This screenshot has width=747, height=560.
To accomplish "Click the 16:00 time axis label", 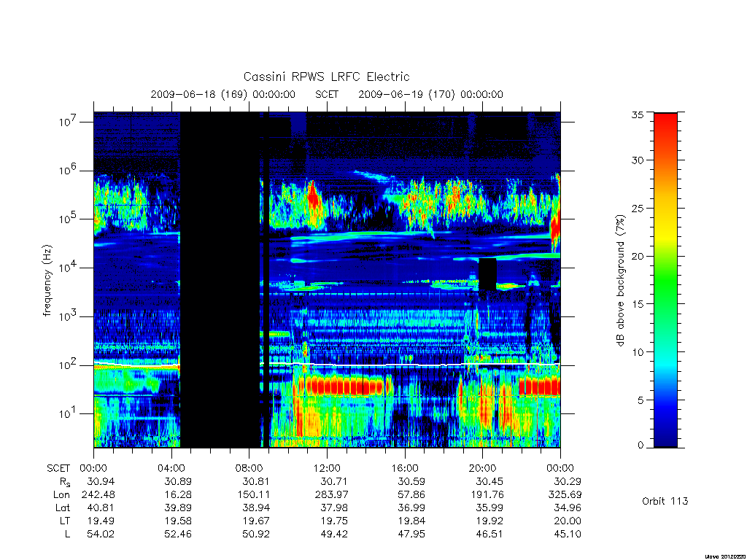I will [404, 468].
